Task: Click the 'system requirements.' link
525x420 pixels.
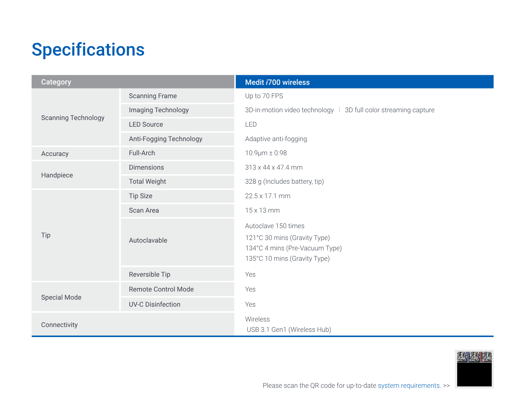Action: coord(409,386)
